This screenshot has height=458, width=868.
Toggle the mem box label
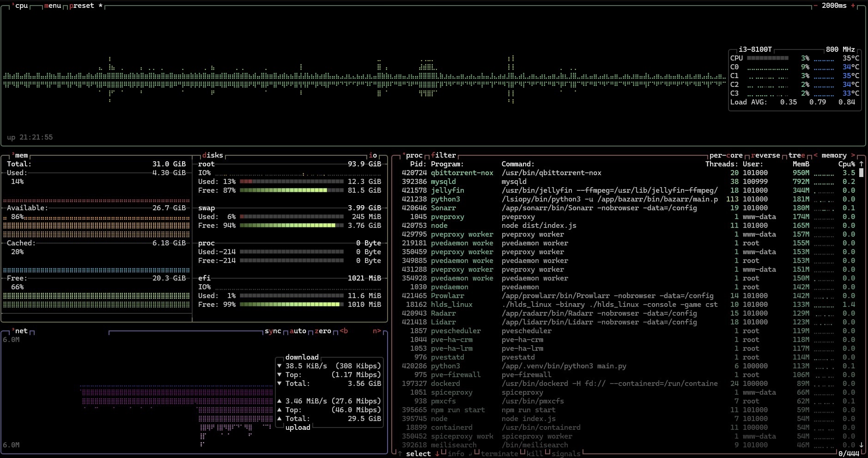20,155
